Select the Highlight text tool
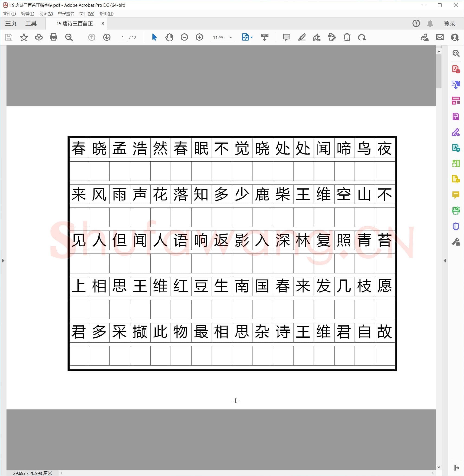 coord(302,37)
